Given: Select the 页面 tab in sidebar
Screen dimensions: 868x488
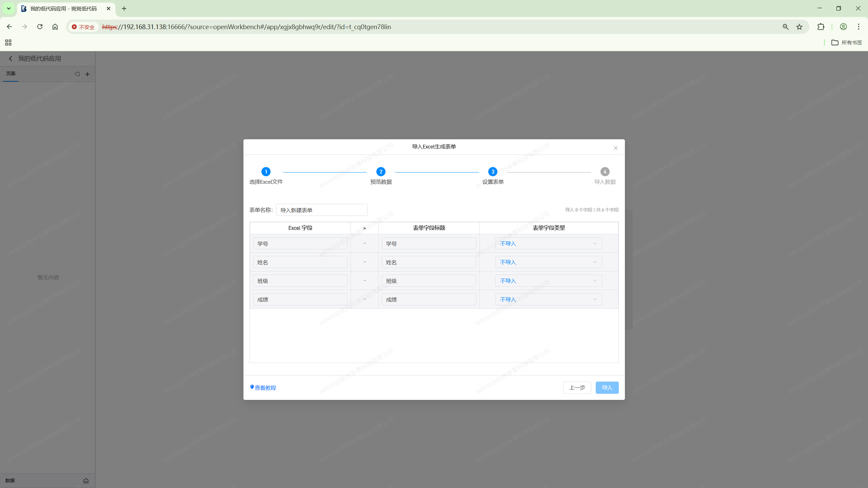Looking at the screenshot, I should pyautogui.click(x=11, y=74).
